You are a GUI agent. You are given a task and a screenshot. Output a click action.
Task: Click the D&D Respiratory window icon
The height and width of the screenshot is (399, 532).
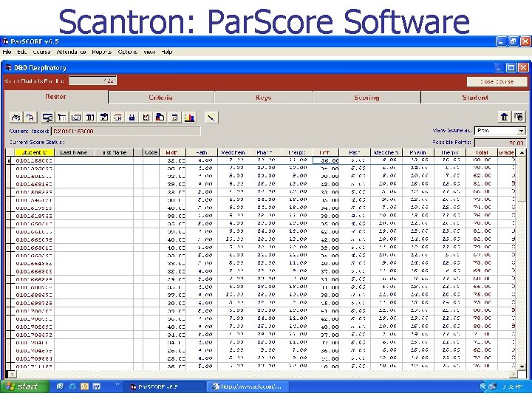point(9,67)
